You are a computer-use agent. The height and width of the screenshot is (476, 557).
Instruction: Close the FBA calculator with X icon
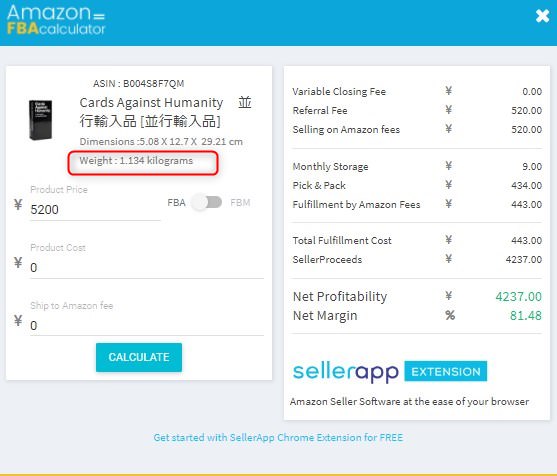pyautogui.click(x=542, y=16)
